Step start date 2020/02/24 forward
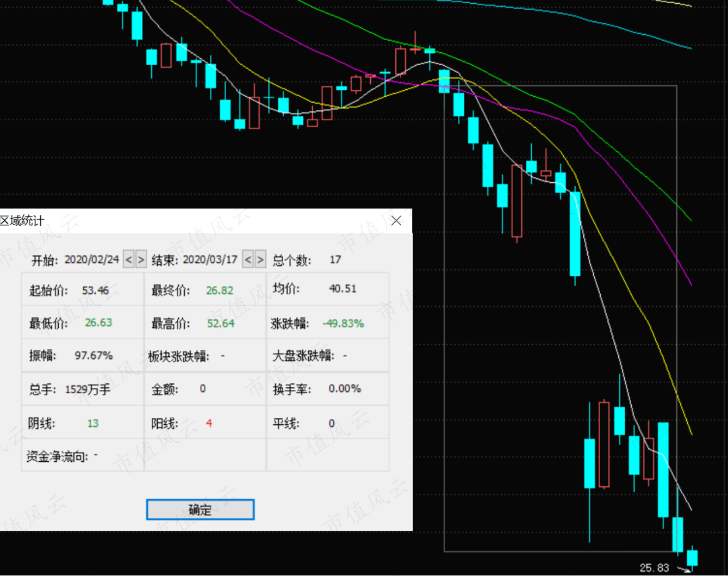The height and width of the screenshot is (576, 728). 141,259
